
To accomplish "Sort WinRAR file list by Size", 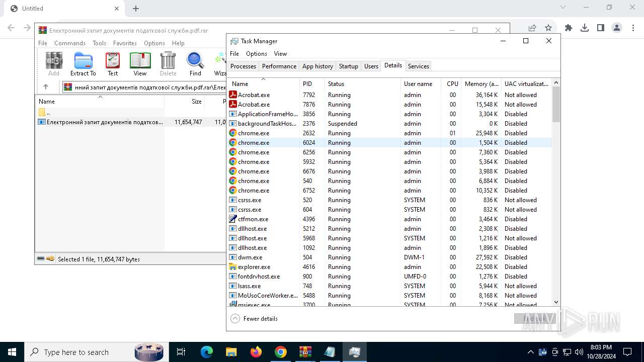I will (x=185, y=102).
